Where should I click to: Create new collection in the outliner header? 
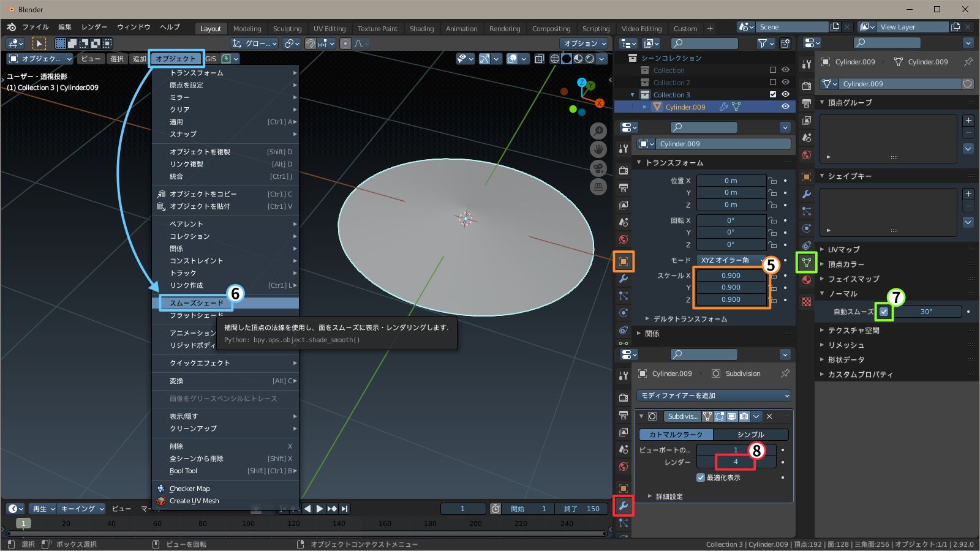(785, 43)
